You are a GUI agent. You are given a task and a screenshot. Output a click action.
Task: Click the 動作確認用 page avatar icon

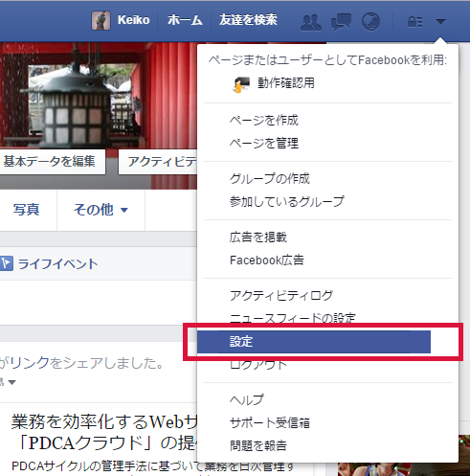[x=241, y=84]
